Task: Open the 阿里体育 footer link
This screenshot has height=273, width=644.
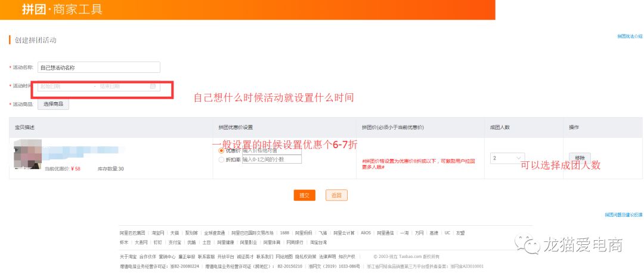Action: point(271,242)
